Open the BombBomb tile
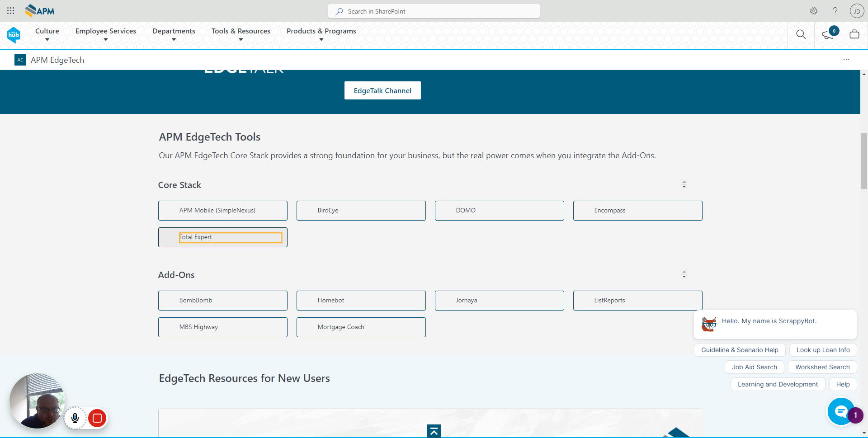868x438 pixels. point(223,301)
